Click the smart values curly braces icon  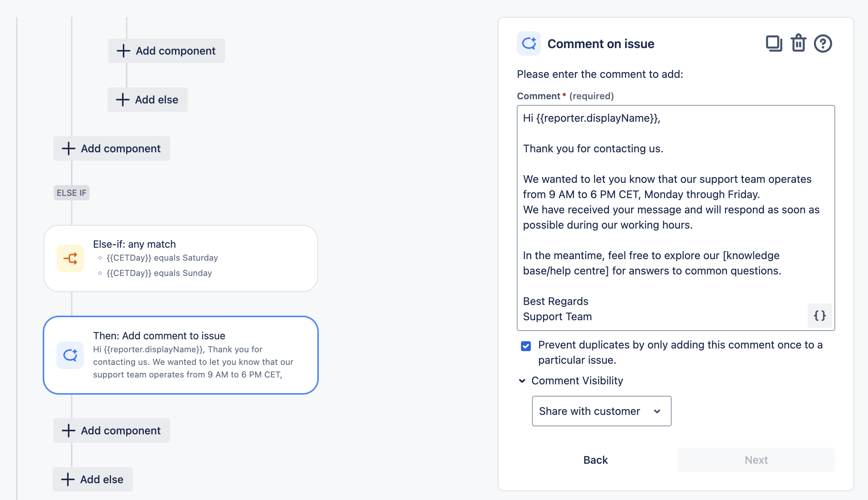[x=820, y=316]
